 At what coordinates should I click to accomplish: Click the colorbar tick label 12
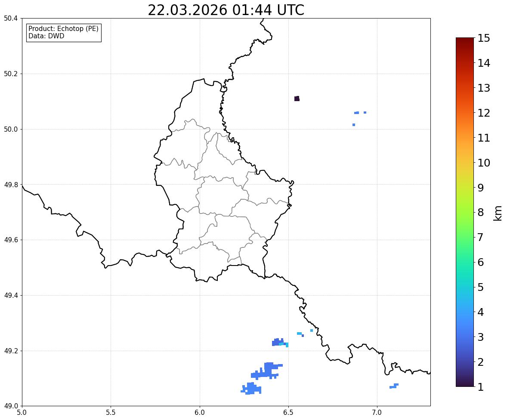coord(484,113)
